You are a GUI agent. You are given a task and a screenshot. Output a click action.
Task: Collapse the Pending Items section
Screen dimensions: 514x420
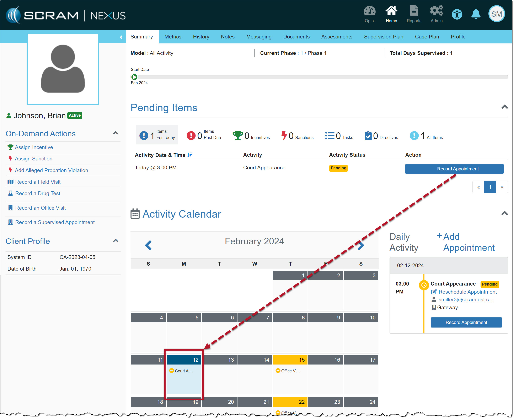pyautogui.click(x=504, y=107)
